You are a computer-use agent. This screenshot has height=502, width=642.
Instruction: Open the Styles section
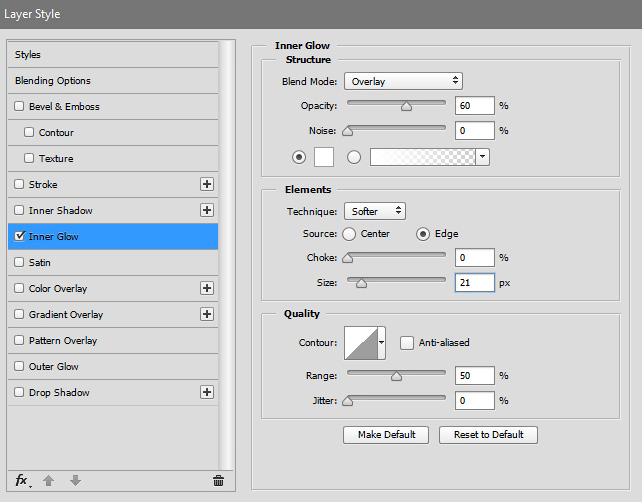pyautogui.click(x=113, y=54)
